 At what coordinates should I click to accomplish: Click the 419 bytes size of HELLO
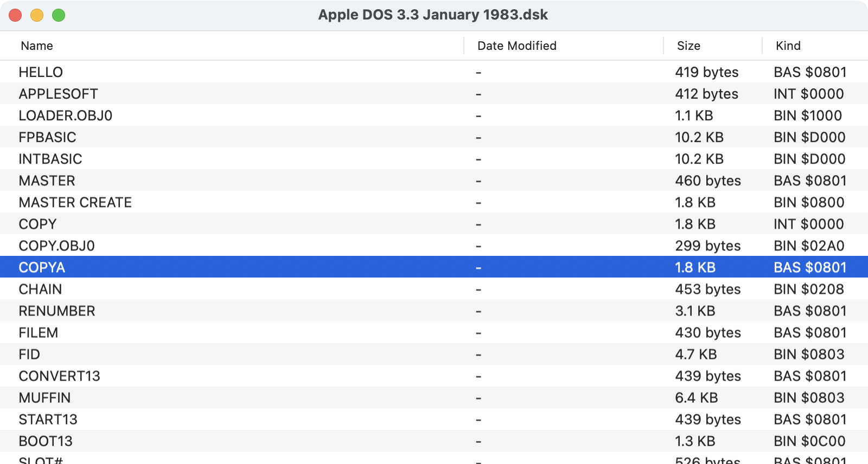pos(707,72)
